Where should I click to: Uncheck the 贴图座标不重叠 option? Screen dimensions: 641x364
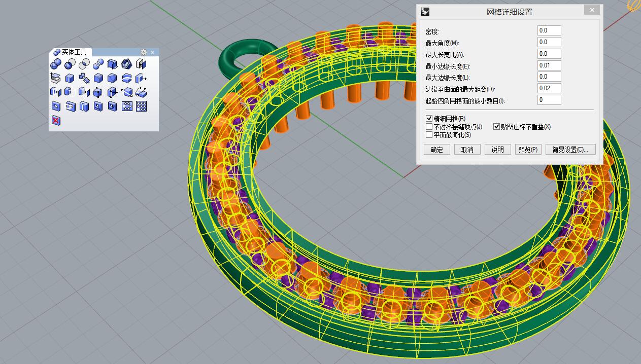pyautogui.click(x=497, y=127)
